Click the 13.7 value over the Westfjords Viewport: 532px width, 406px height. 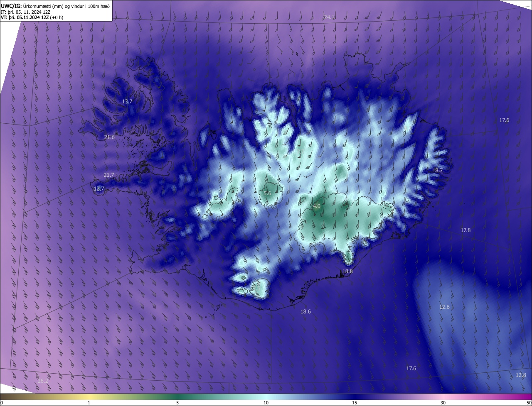[x=127, y=102]
